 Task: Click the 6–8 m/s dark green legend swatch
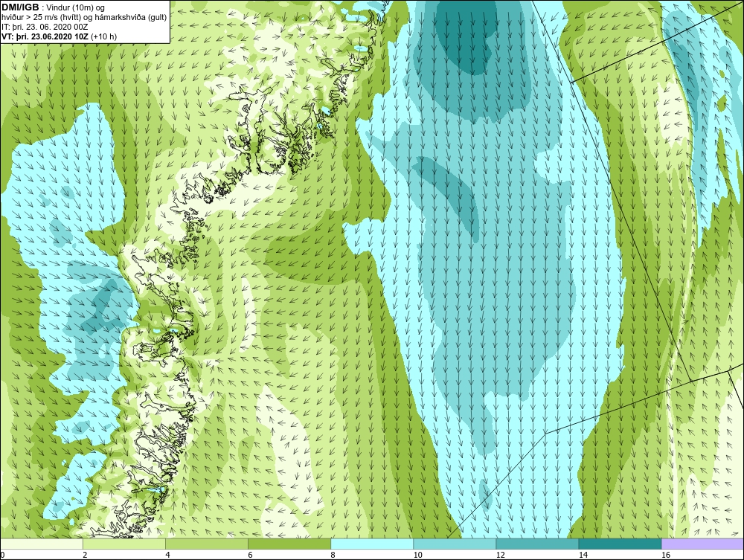[289, 544]
